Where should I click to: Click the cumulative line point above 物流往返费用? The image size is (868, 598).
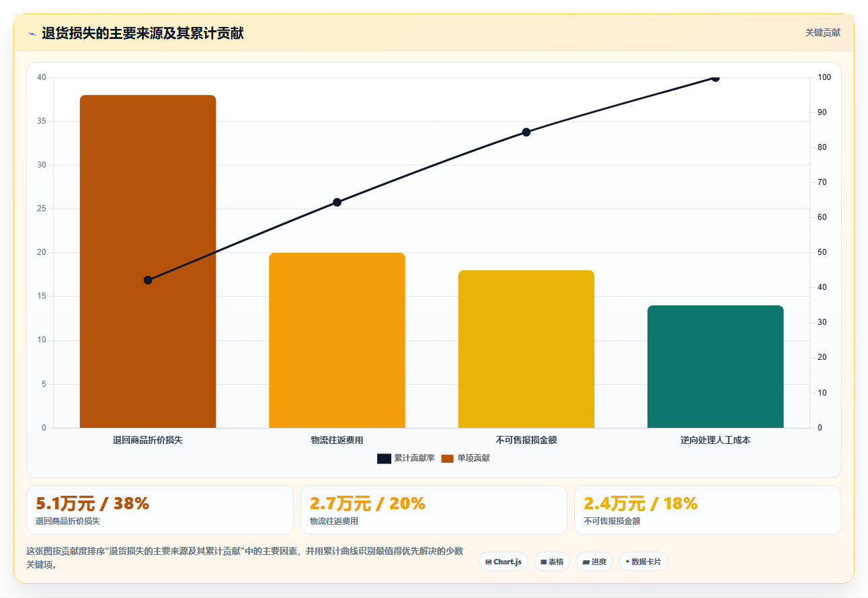(x=338, y=202)
